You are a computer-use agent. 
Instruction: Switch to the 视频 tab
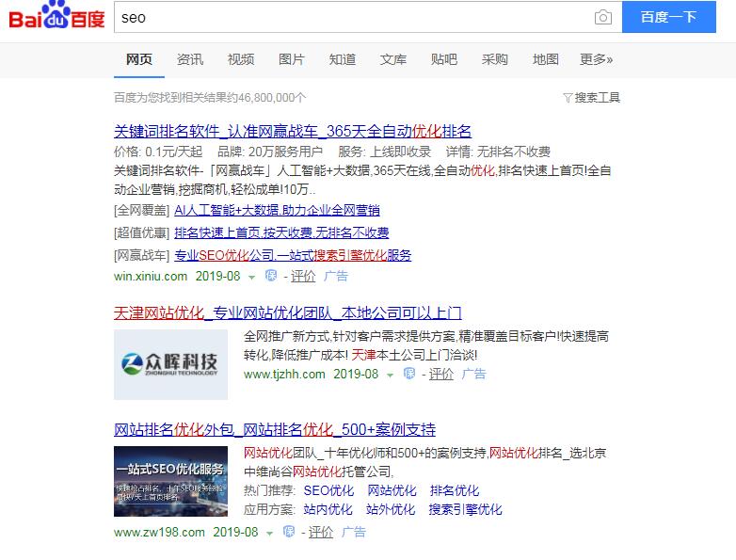[x=241, y=59]
